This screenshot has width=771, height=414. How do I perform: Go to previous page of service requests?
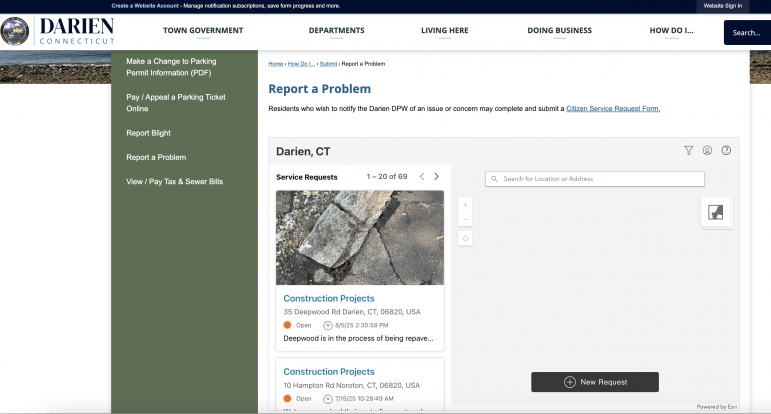click(x=422, y=177)
